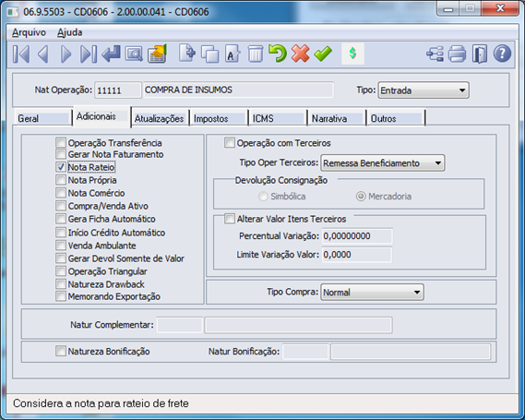Select the Simbólica radio button
The width and height of the screenshot is (525, 420).
point(263,196)
